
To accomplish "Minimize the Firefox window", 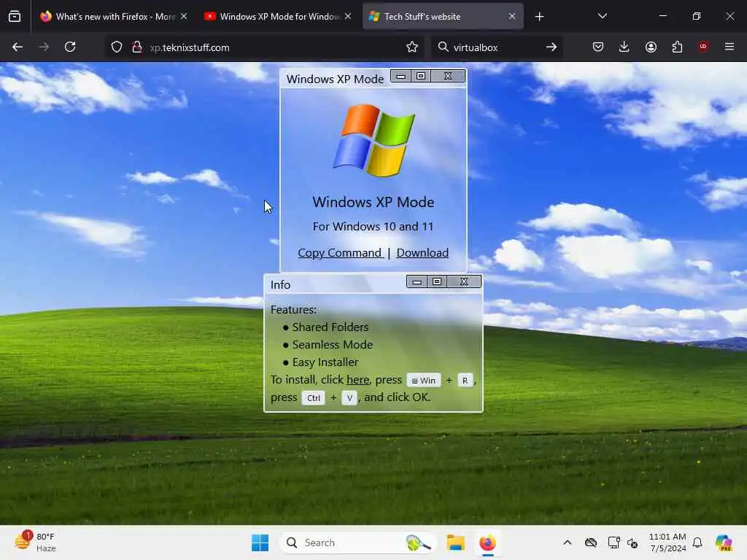I will (x=662, y=16).
